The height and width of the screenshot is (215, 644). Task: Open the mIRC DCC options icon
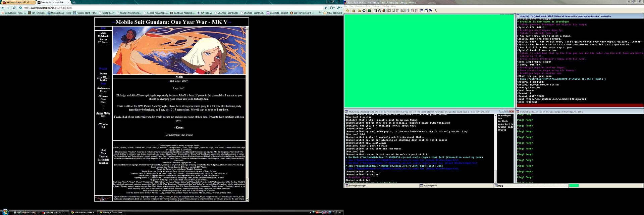(x=397, y=10)
